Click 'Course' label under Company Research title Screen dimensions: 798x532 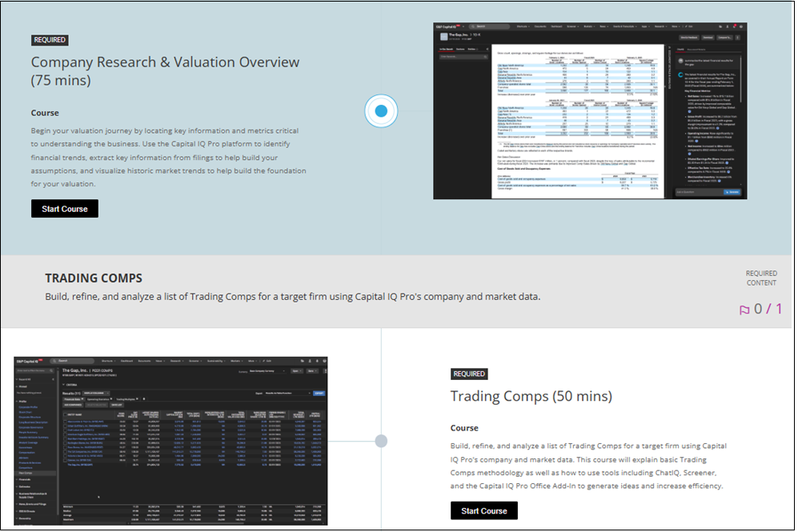point(45,113)
